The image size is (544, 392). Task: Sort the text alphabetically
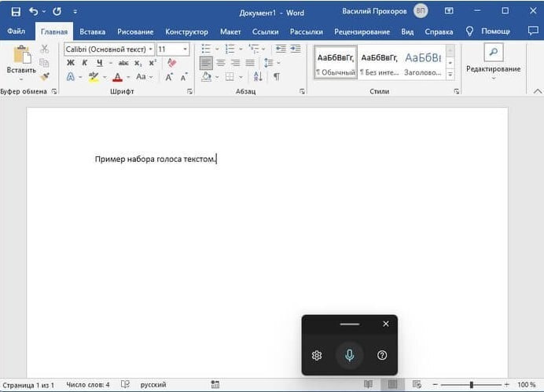pyautogui.click(x=258, y=77)
